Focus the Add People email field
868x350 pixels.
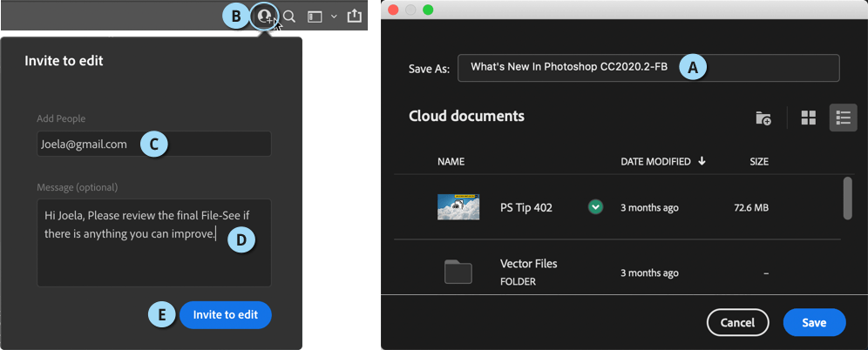pos(154,144)
